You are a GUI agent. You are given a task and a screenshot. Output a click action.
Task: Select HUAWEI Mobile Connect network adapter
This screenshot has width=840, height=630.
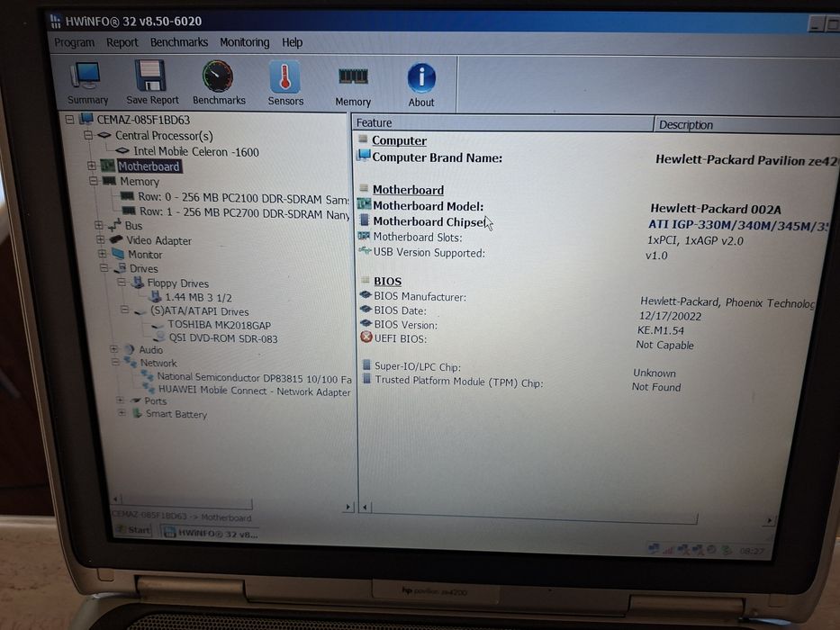[x=255, y=391]
